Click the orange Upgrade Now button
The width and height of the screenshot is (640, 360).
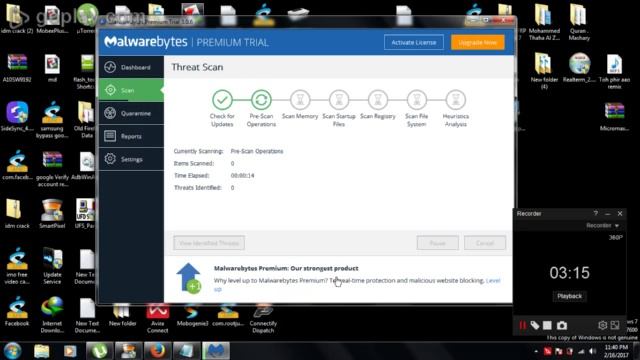point(478,42)
